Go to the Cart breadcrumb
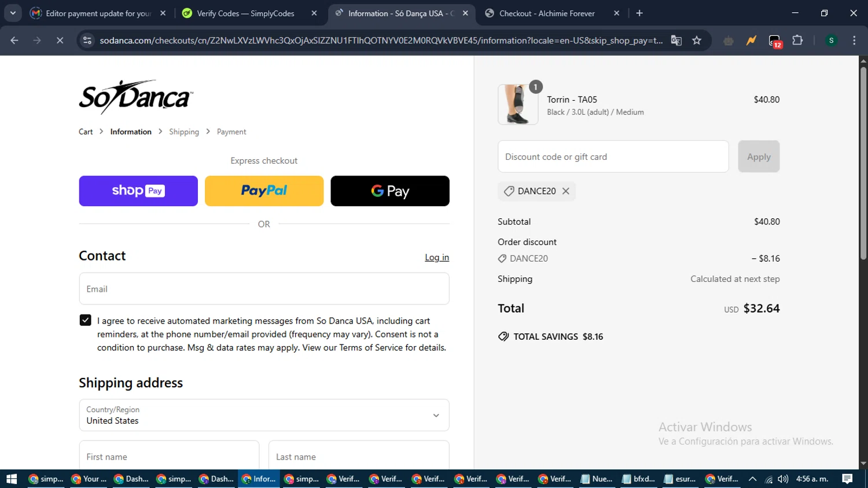Image resolution: width=868 pixels, height=488 pixels. [86, 131]
